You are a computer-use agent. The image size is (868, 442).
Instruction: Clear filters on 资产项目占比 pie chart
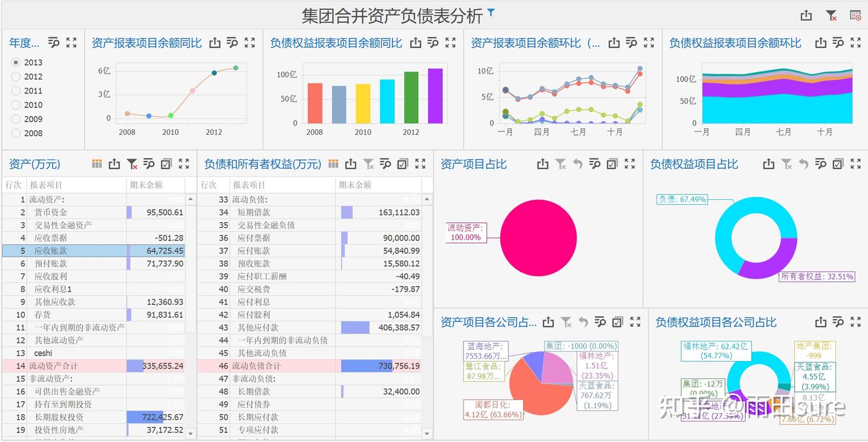[561, 163]
